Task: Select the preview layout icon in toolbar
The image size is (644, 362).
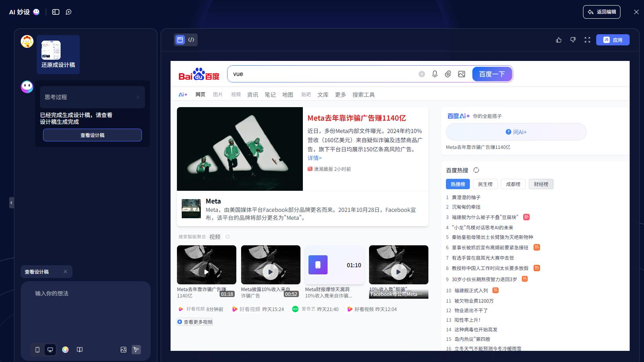Action: 180,40
